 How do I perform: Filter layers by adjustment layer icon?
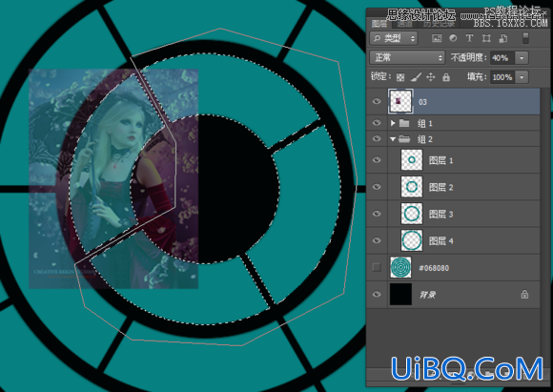(453, 38)
